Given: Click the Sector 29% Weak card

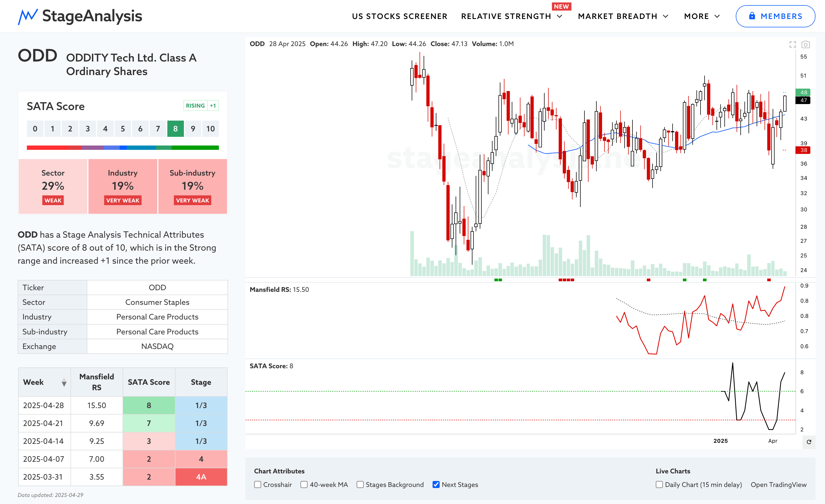Looking at the screenshot, I should (x=53, y=186).
